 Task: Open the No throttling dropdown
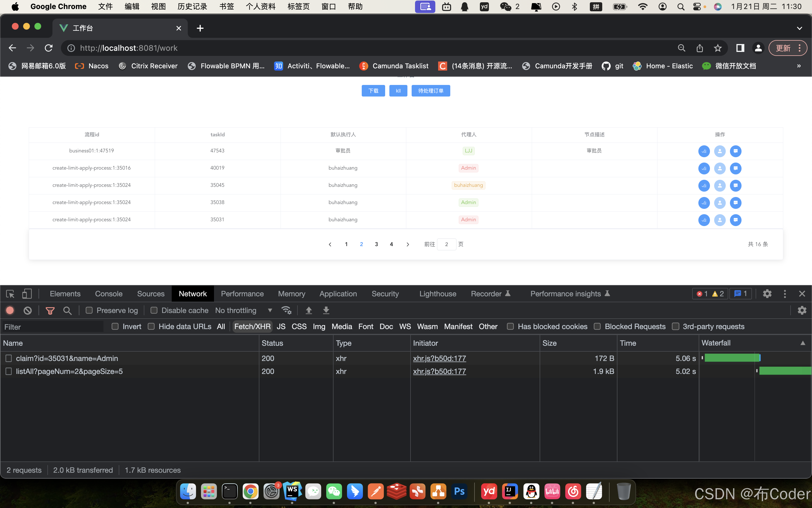coord(244,310)
